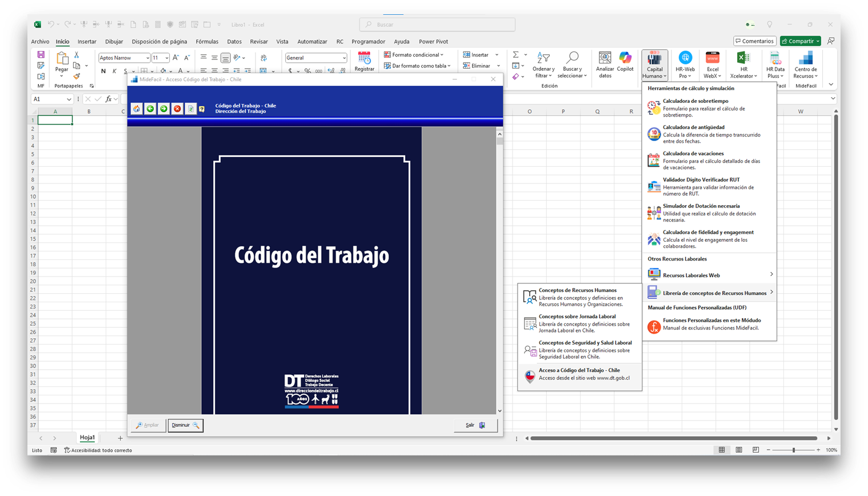
Task: Toggle italic (K) formatting
Action: pos(114,71)
